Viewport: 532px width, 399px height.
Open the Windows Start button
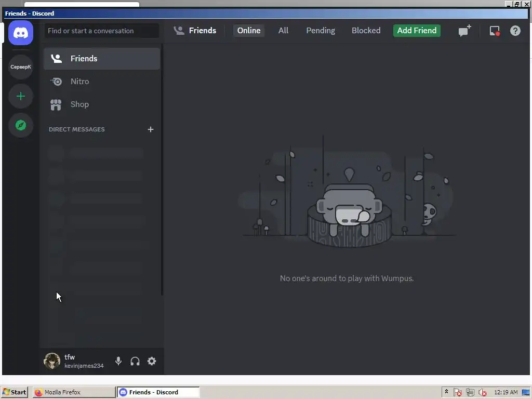click(14, 392)
